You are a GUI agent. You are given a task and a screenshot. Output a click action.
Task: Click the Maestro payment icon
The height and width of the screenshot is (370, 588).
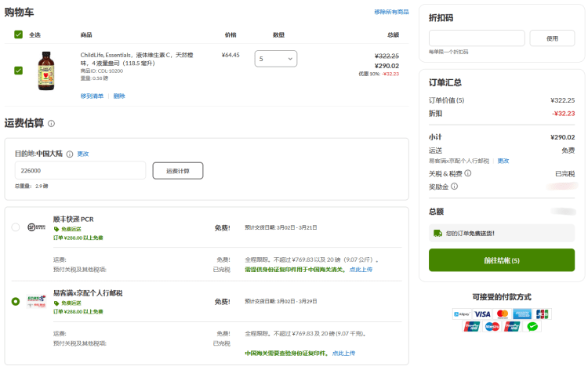pyautogui.click(x=492, y=327)
